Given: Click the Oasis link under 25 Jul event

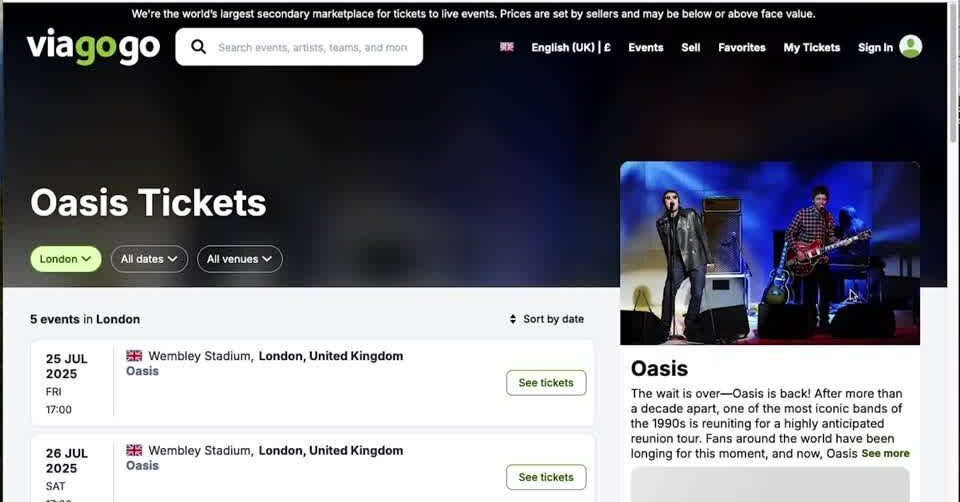Looking at the screenshot, I should click(142, 371).
